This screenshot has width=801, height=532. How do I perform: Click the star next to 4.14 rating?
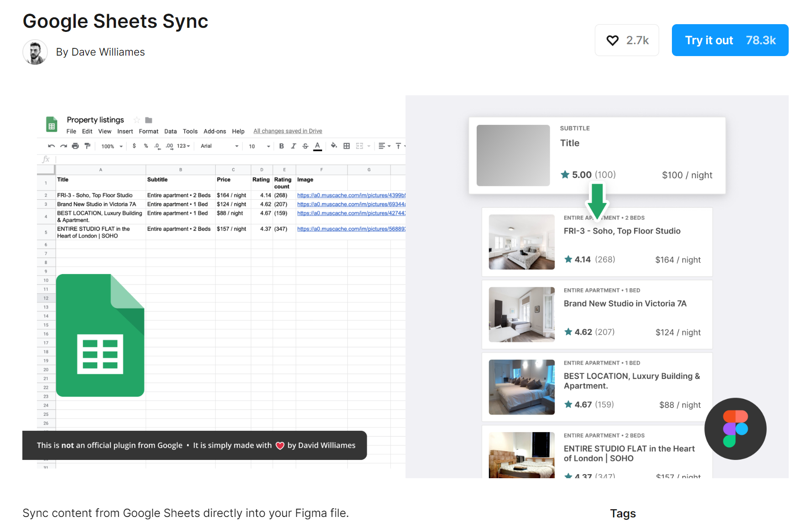pos(568,259)
